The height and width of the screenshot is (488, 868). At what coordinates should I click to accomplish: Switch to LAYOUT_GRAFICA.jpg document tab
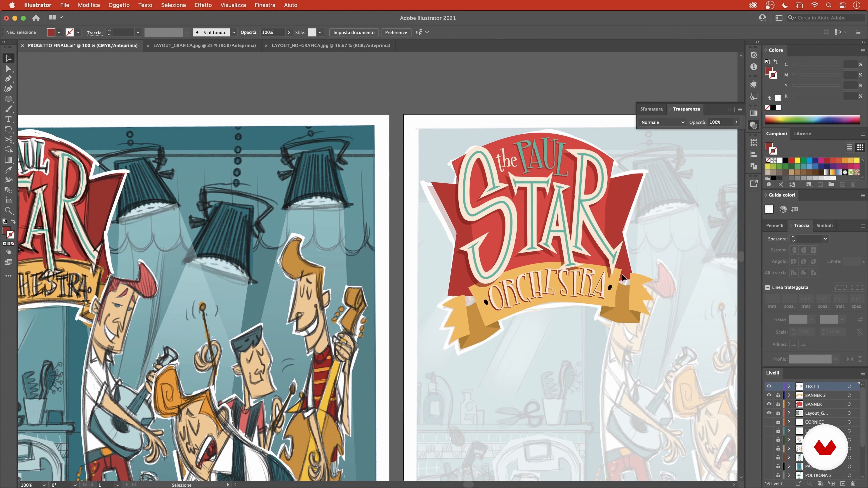click(204, 45)
